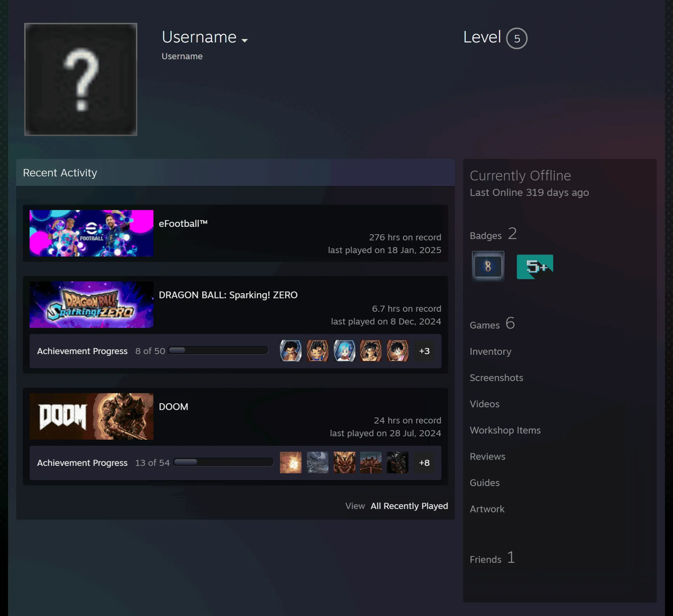Show +3 more Dragon Ball achievements

tap(424, 351)
